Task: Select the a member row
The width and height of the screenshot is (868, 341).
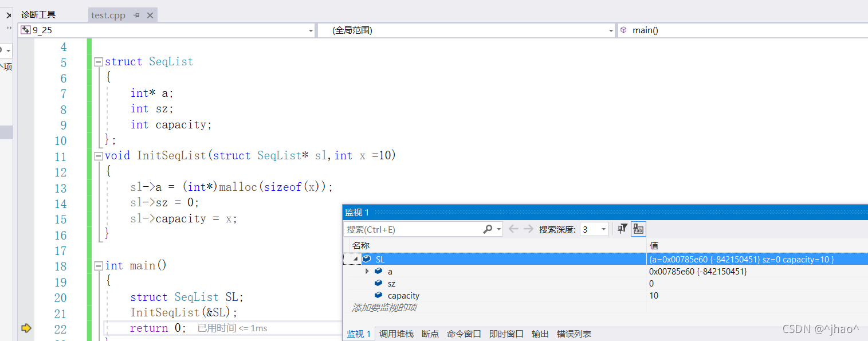Action: coord(606,271)
